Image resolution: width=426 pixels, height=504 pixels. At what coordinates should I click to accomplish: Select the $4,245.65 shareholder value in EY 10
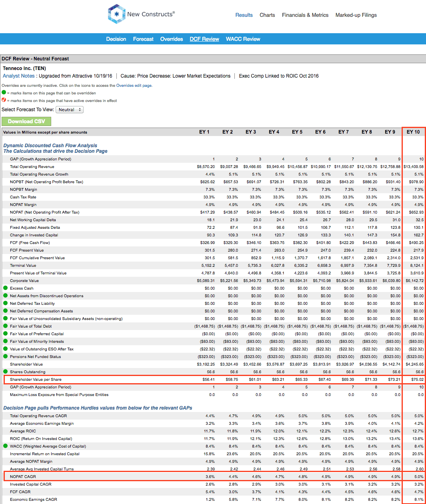[x=415, y=364]
